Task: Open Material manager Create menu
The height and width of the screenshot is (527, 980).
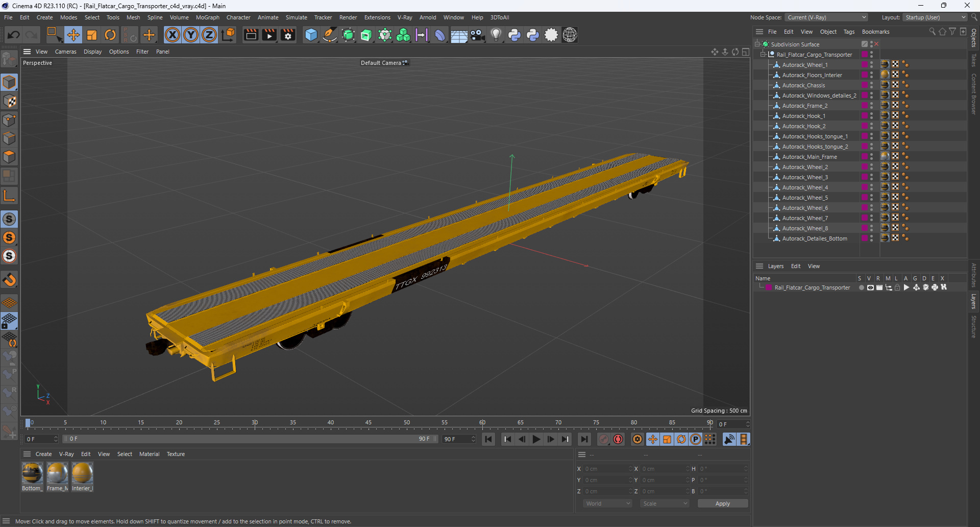Action: [x=43, y=454]
